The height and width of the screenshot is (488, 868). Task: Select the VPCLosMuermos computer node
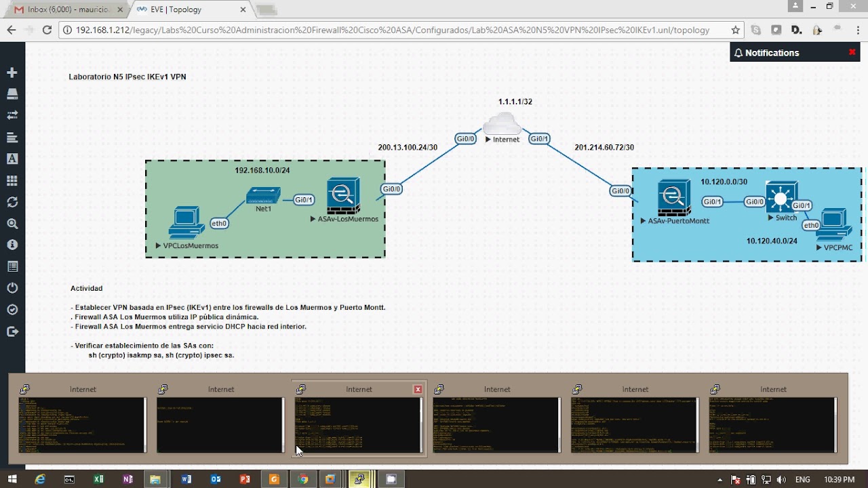(x=186, y=223)
